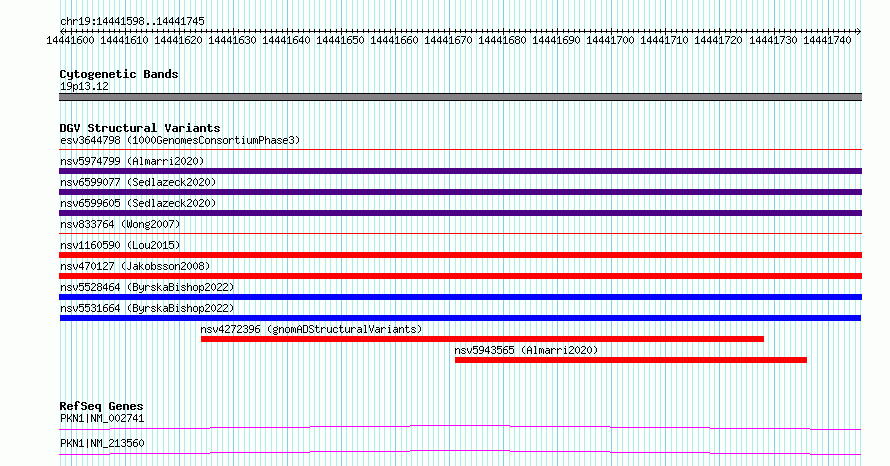This screenshot has width=890, height=466.
Task: Open variant esv3644798 (1000GenomesConsortiumPhase3)
Action: click(180, 140)
